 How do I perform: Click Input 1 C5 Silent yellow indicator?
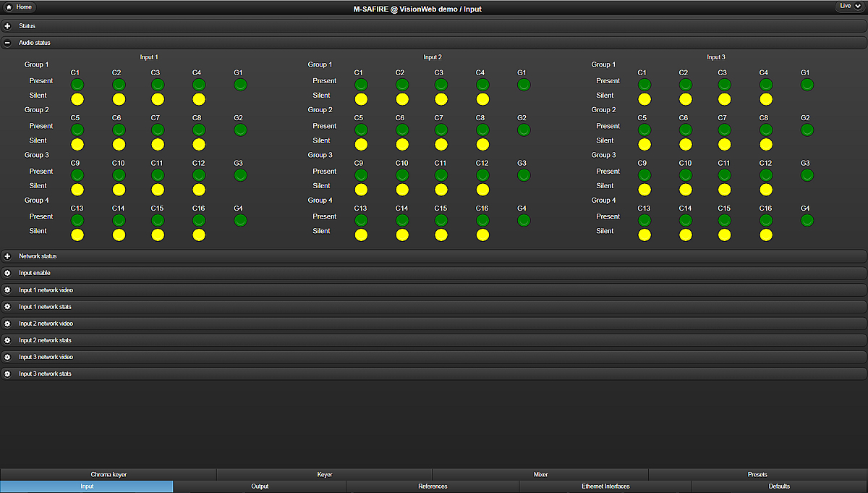point(77,145)
